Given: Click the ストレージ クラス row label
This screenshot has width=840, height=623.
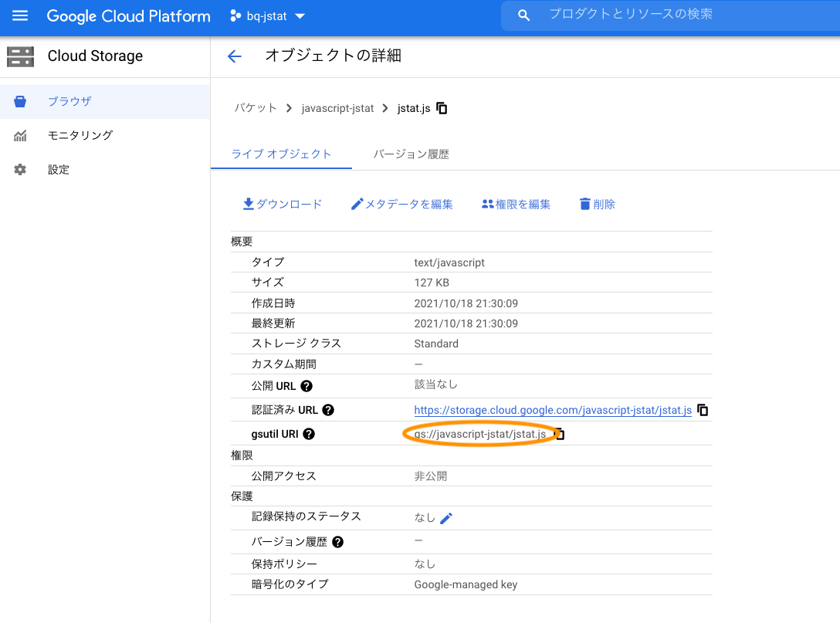Looking at the screenshot, I should point(296,344).
